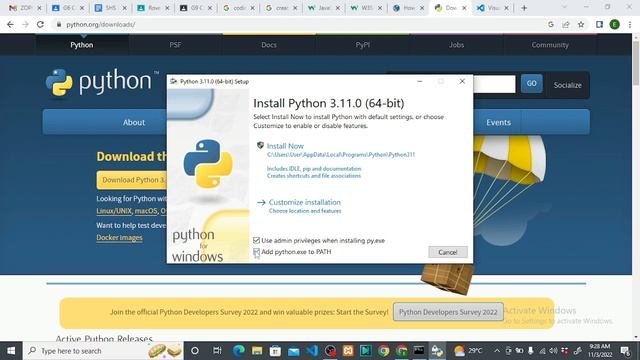The height and width of the screenshot is (360, 640).
Task: Open Microsoft Store from taskbar
Action: pos(276,351)
